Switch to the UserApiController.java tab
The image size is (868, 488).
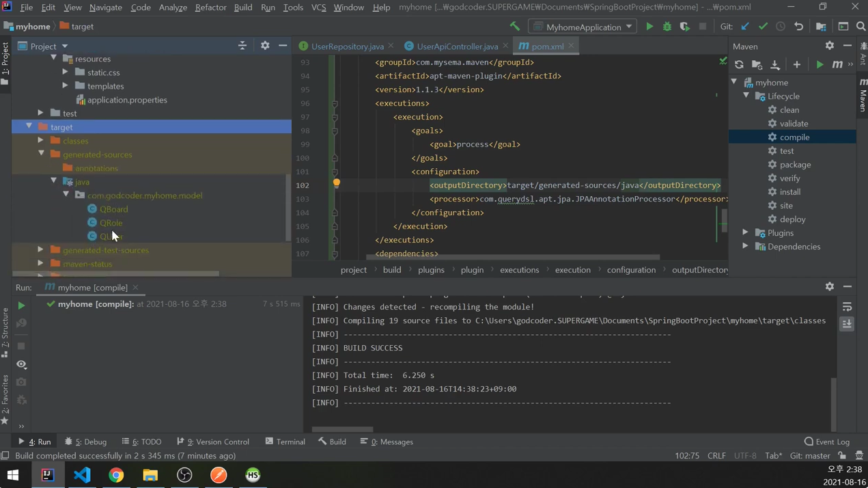[456, 46]
